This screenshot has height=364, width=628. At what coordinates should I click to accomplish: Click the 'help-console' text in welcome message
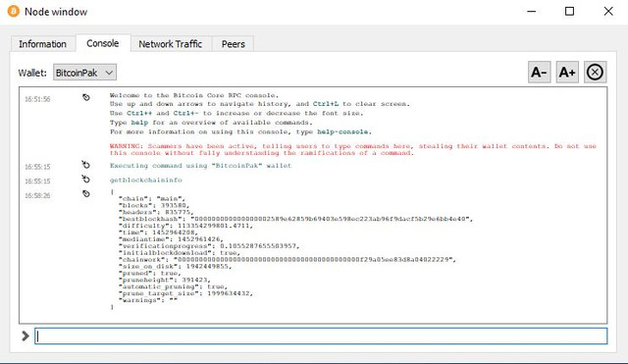coord(342,131)
